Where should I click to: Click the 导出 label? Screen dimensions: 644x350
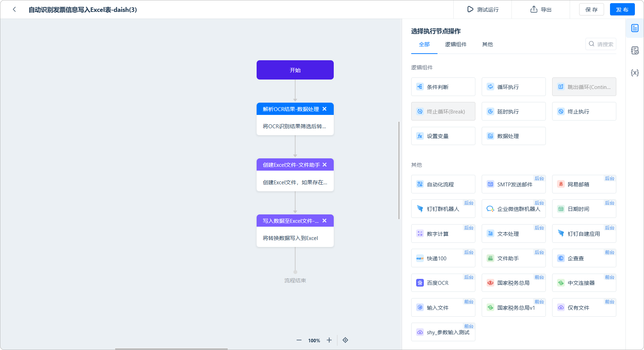click(x=546, y=10)
